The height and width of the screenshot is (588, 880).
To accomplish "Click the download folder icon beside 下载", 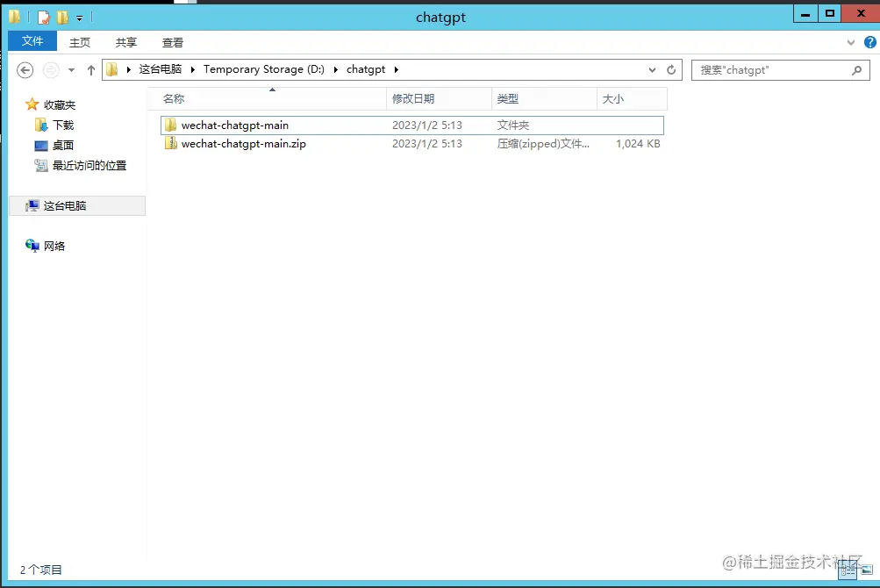I will (41, 125).
